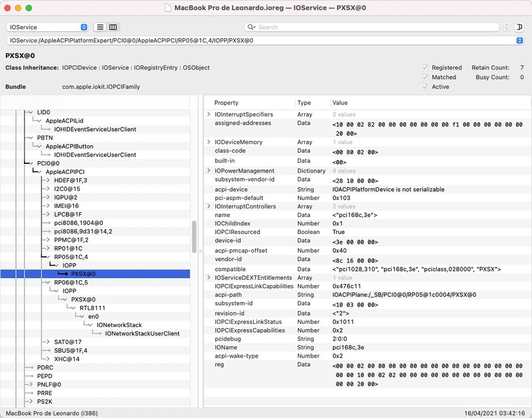This screenshot has width=532, height=418.
Task: Toggle the Registered checkbox
Action: point(425,67)
